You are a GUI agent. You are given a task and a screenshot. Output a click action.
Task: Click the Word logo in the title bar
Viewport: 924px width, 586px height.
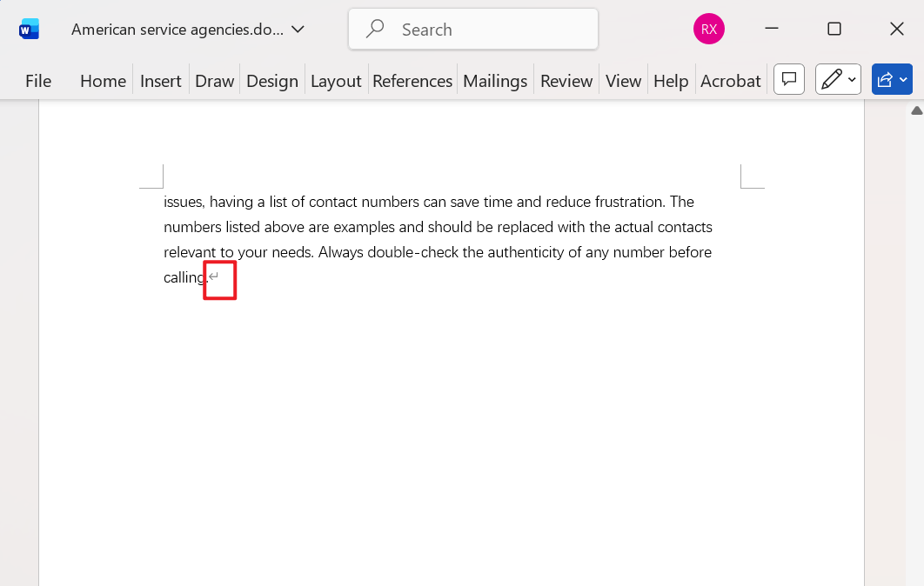click(29, 29)
